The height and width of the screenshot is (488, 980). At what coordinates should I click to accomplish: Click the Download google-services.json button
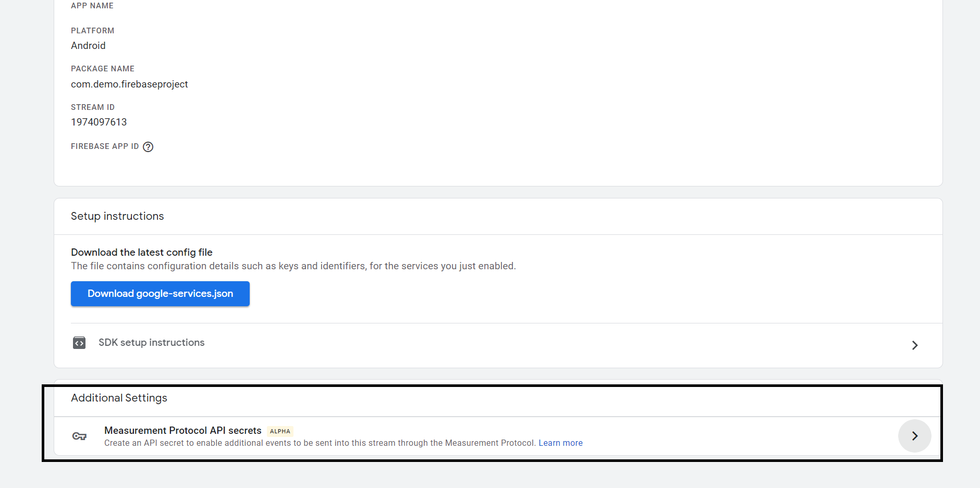(160, 293)
